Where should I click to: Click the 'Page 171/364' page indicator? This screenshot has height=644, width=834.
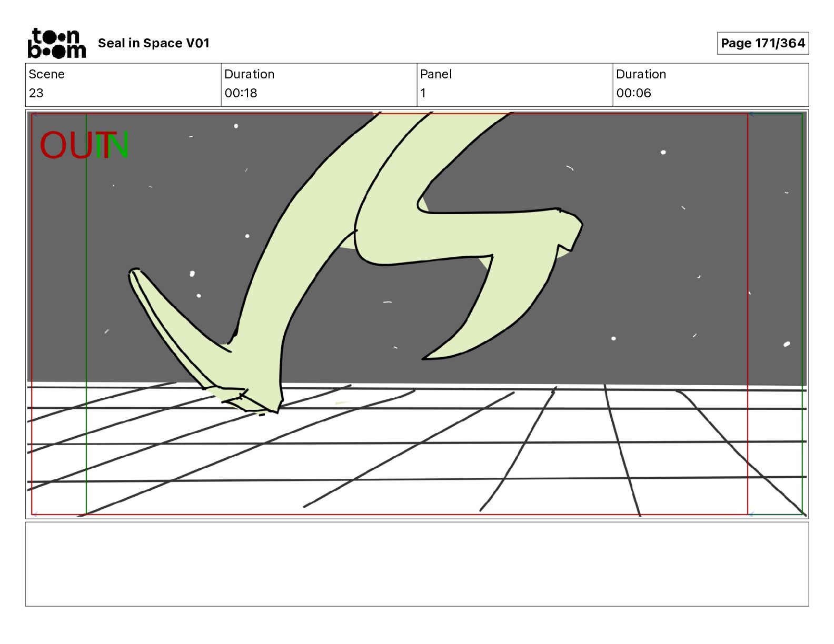click(x=763, y=43)
